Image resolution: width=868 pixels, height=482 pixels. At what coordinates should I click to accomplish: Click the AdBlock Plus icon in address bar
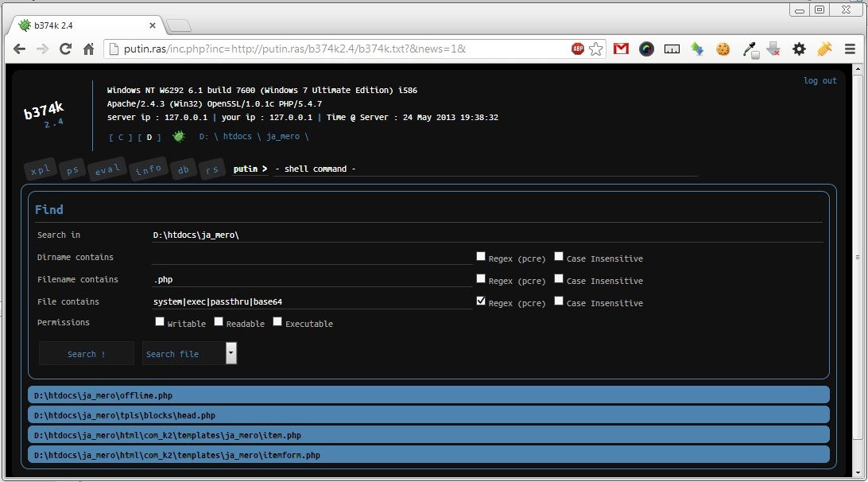click(577, 49)
